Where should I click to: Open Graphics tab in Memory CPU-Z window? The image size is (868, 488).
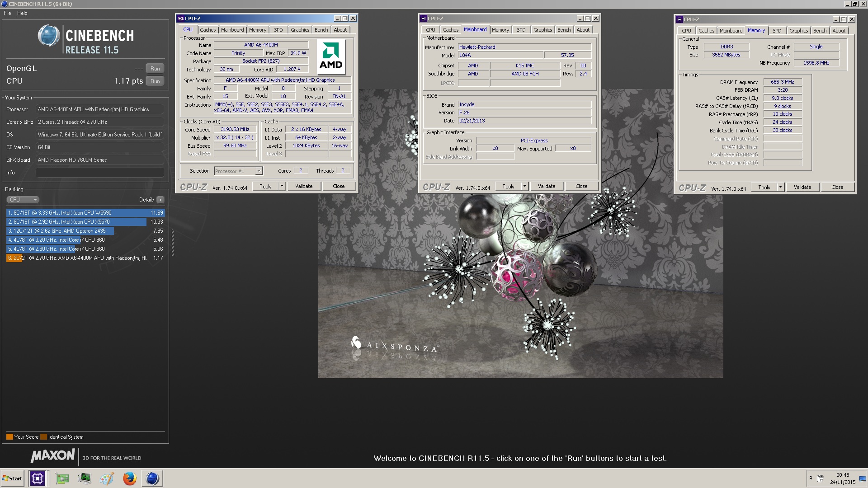coord(799,31)
